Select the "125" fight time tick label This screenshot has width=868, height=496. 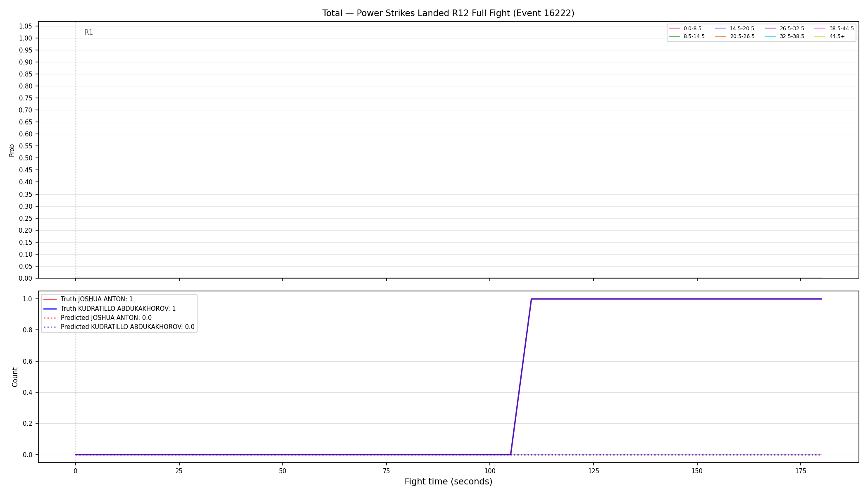pos(594,471)
